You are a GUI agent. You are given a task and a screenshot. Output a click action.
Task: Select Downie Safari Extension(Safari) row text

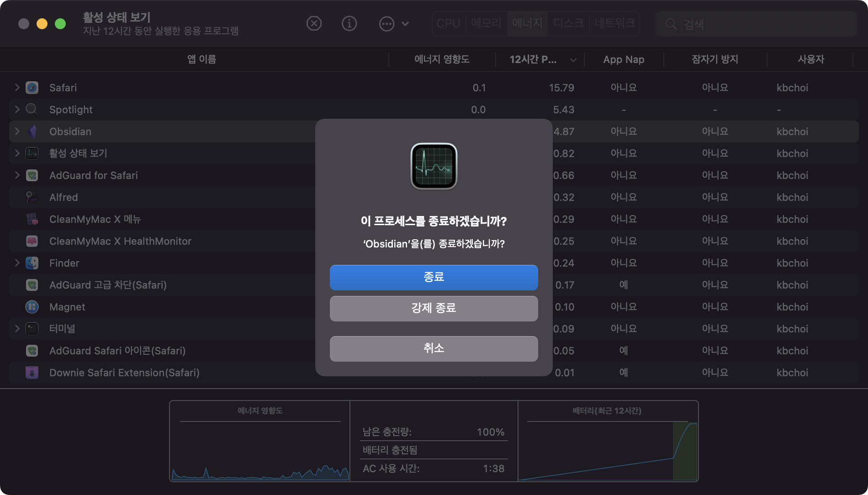coord(124,373)
